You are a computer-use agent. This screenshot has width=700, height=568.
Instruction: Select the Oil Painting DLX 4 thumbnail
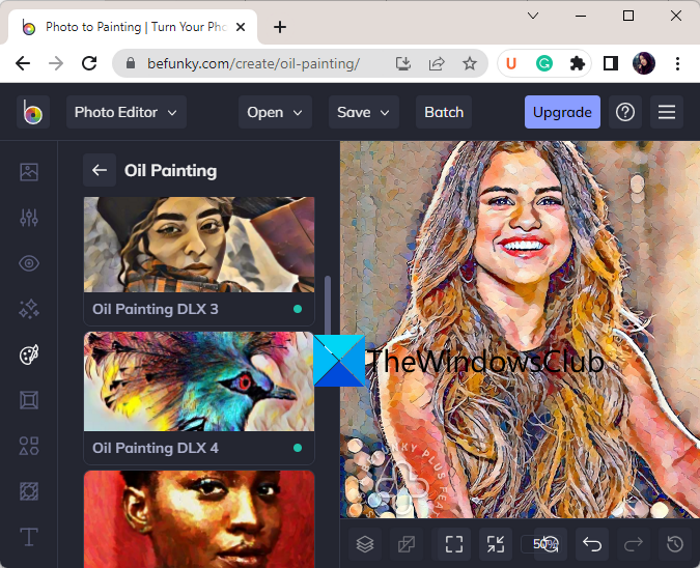pyautogui.click(x=199, y=381)
